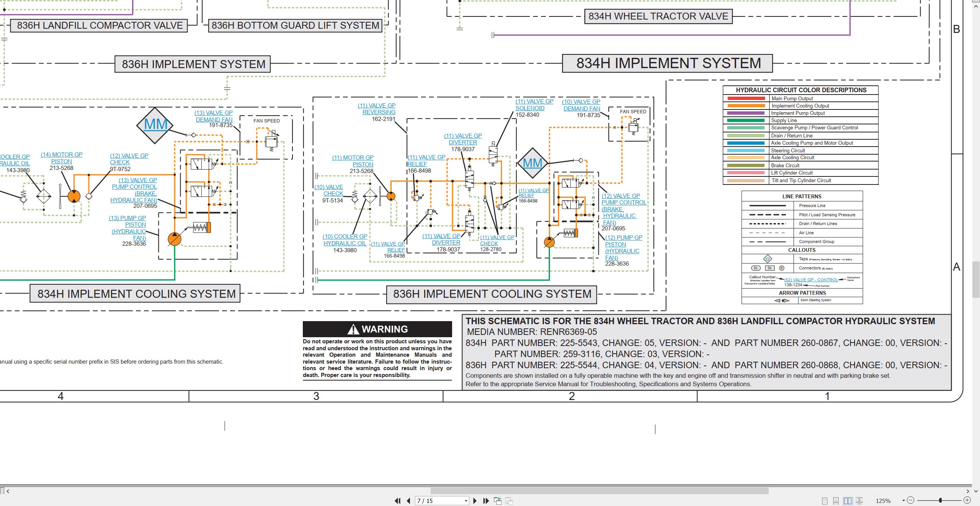The image size is (980, 506).
Task: Click the scroll-down arrow of the vertical scrollbar
Action: [x=976, y=491]
